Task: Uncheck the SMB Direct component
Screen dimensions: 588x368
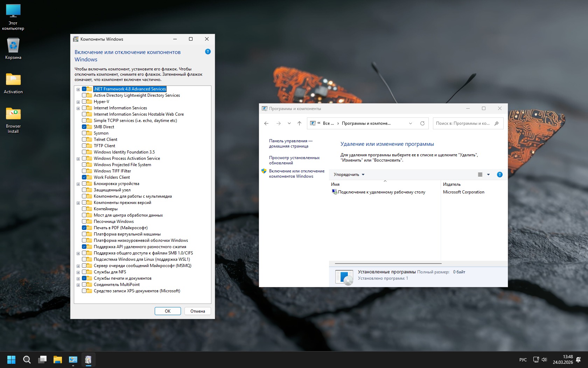Action: pos(84,127)
